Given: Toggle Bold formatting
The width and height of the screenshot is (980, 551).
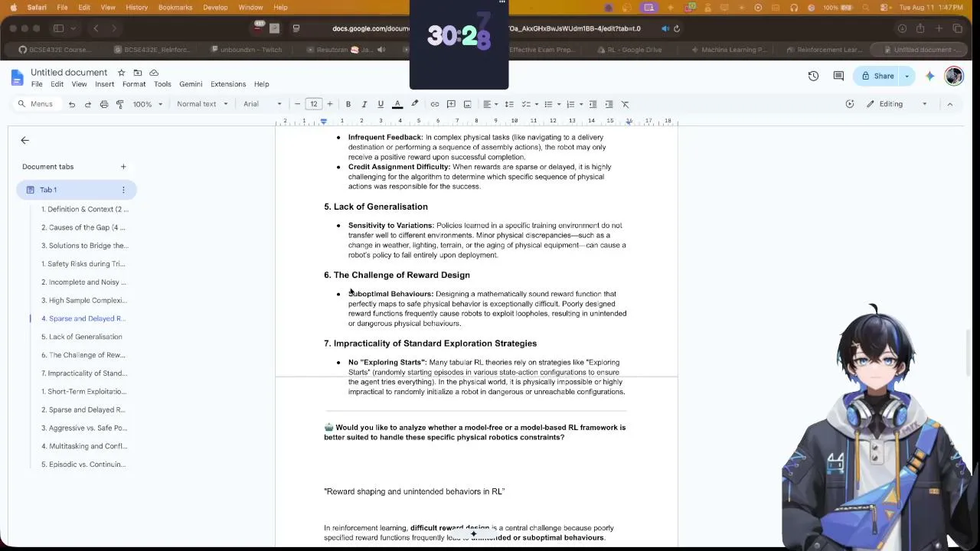Looking at the screenshot, I should (x=348, y=104).
